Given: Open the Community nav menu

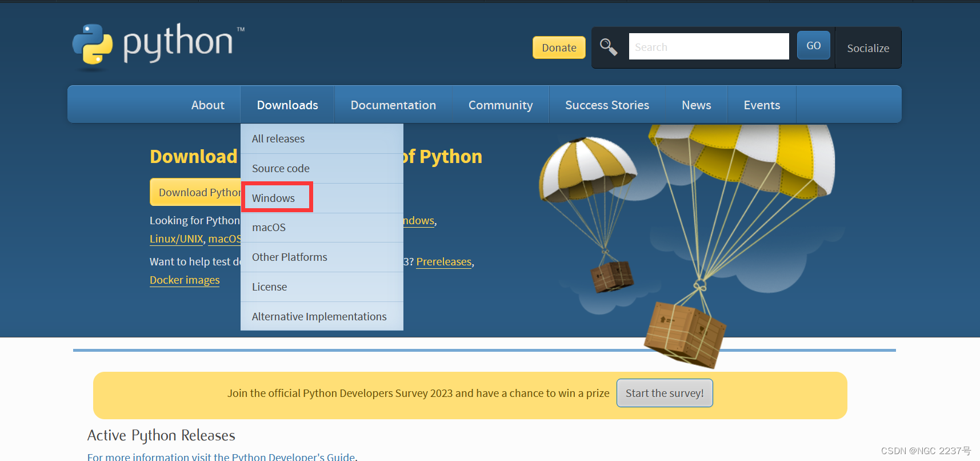Looking at the screenshot, I should (x=501, y=105).
